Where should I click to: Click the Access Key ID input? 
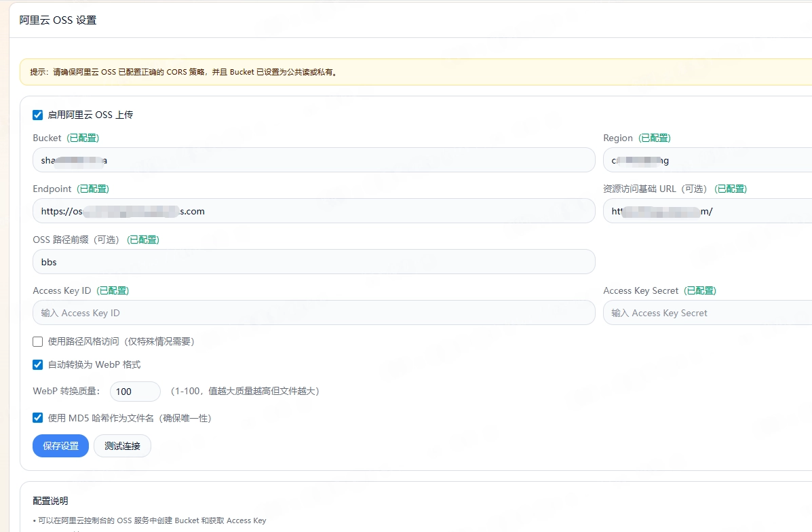tap(314, 313)
